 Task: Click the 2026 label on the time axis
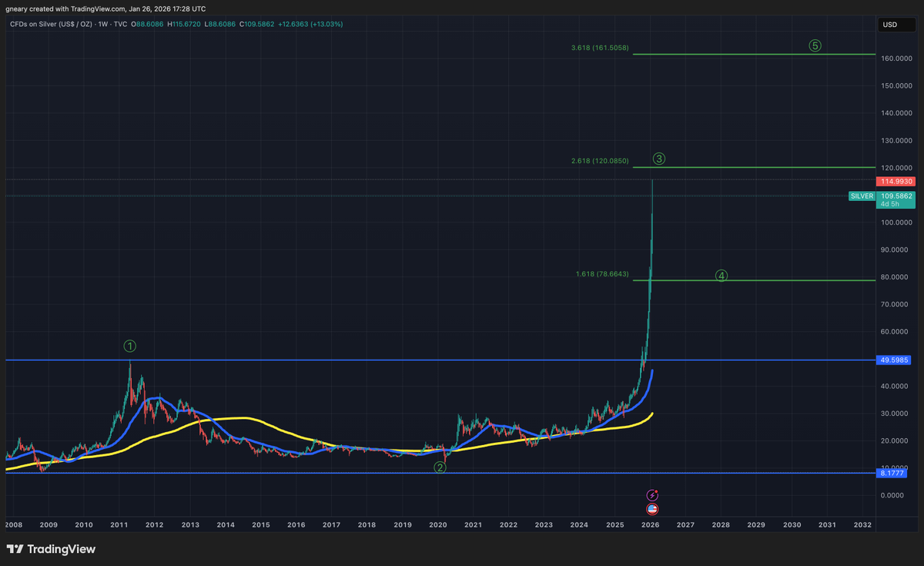650,524
